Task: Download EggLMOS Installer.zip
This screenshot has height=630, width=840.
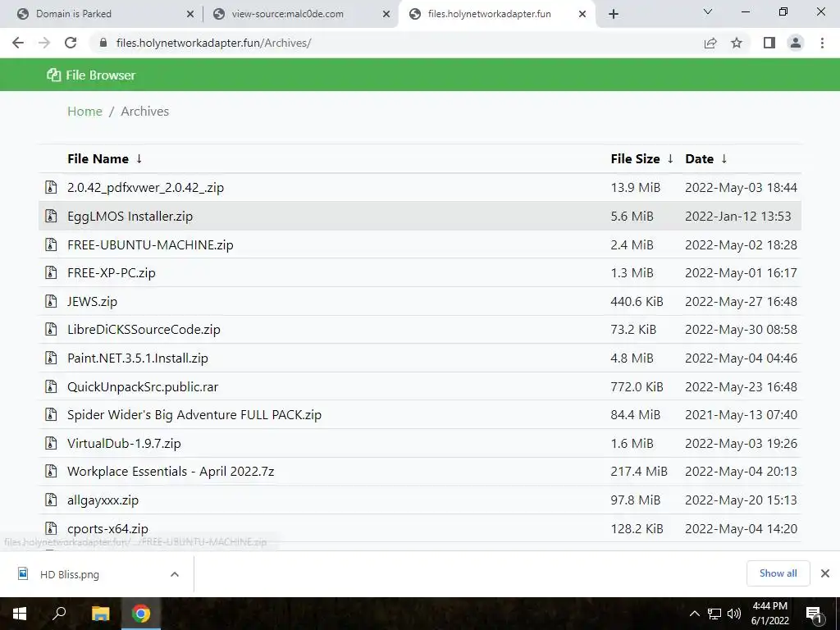Action: point(130,217)
